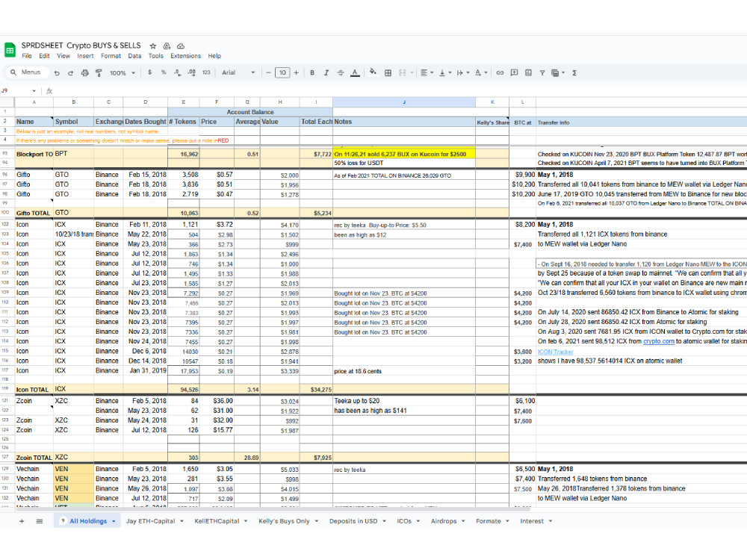Show the all sheets list
This screenshot has width=747, height=560.
(40, 521)
